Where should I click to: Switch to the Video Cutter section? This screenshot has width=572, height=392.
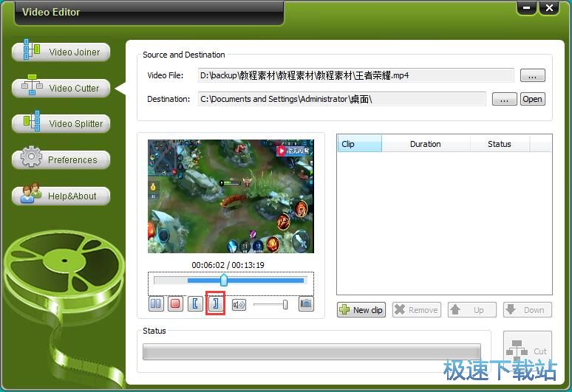61,88
